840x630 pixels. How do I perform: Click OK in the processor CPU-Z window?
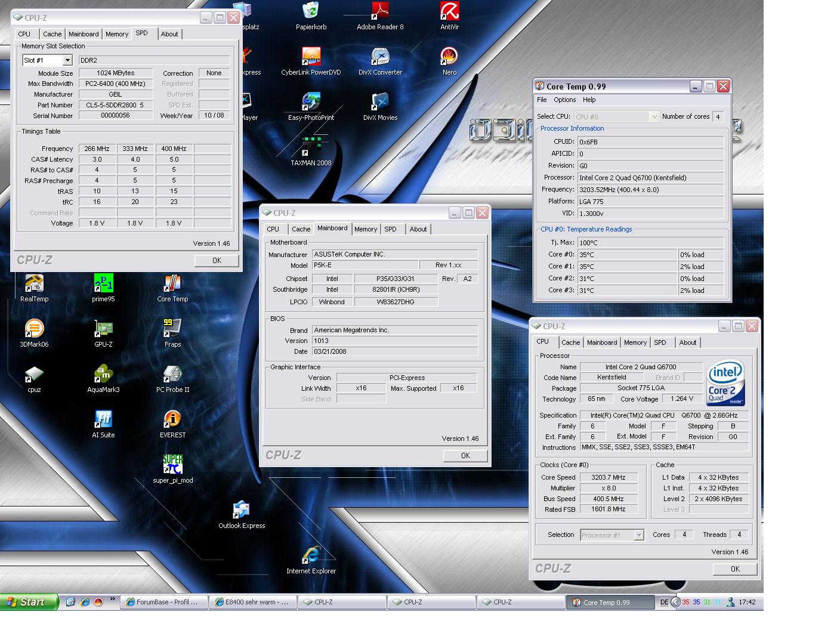coord(735,569)
